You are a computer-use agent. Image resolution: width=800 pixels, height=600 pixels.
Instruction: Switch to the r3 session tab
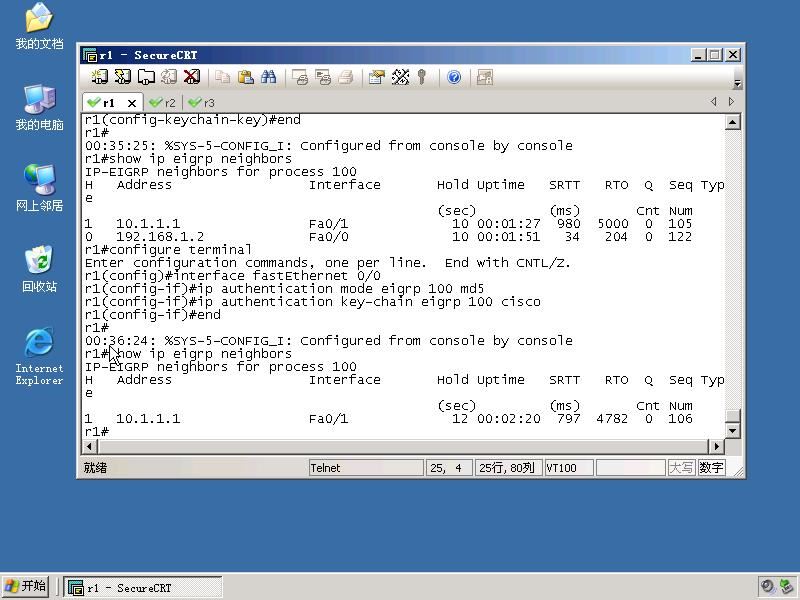[202, 103]
